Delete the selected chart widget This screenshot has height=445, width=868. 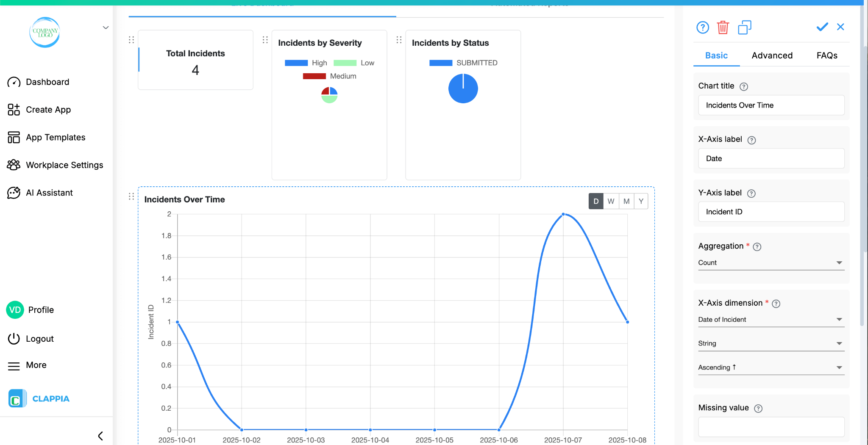pos(723,27)
